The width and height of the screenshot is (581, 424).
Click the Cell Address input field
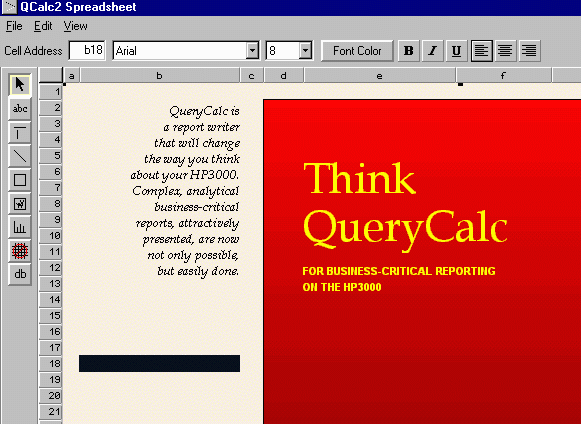pos(87,50)
